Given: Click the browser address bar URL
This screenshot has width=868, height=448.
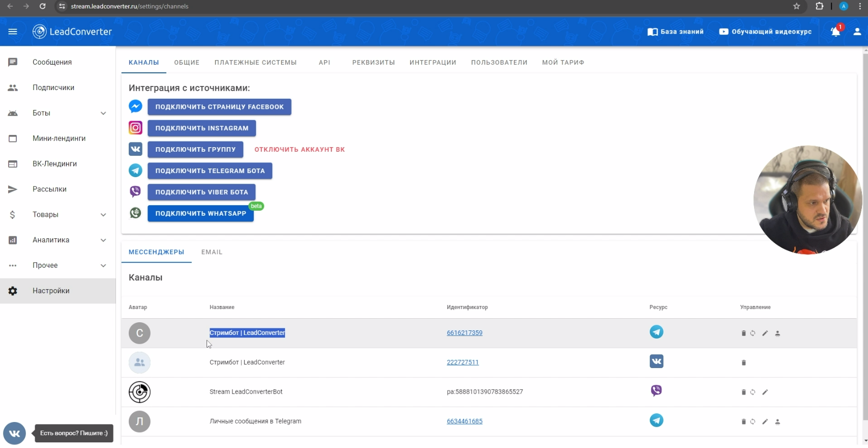Looking at the screenshot, I should point(130,6).
